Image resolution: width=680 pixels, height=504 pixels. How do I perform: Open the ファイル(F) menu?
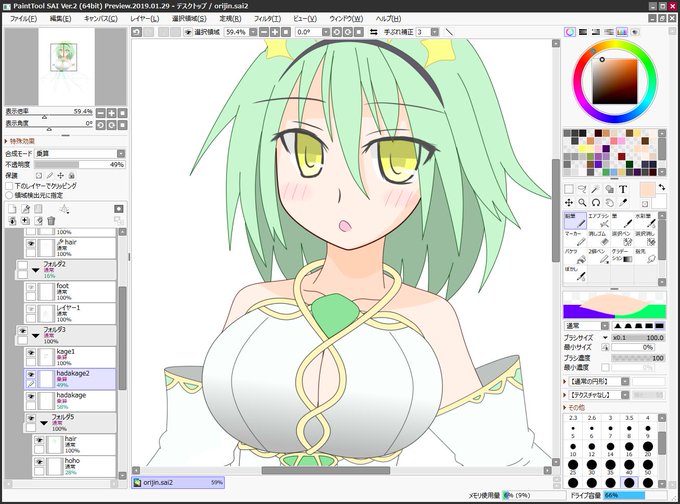(x=23, y=19)
